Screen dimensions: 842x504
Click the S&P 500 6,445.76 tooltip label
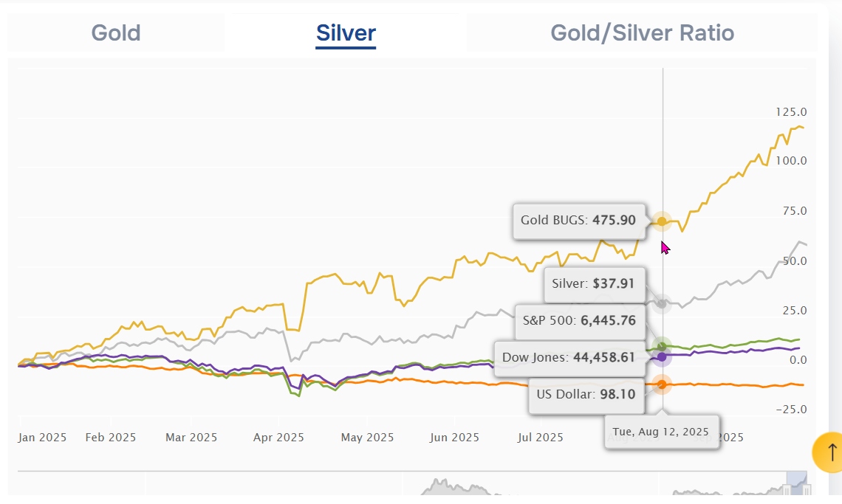pyautogui.click(x=580, y=321)
